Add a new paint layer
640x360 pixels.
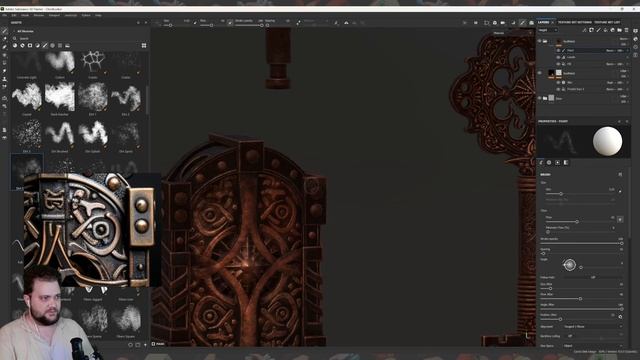coord(598,30)
